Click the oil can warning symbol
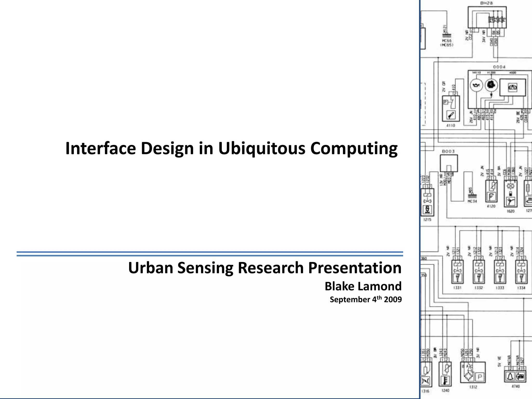Image resolution: width=532 pixels, height=399 pixels. [476, 86]
